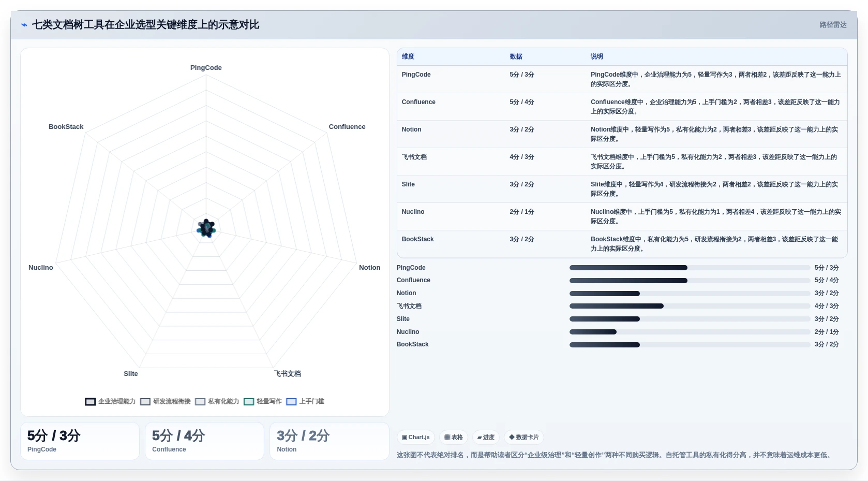868x481 pixels.
Task: Select the 飞书文档 table row name
Action: (414, 157)
